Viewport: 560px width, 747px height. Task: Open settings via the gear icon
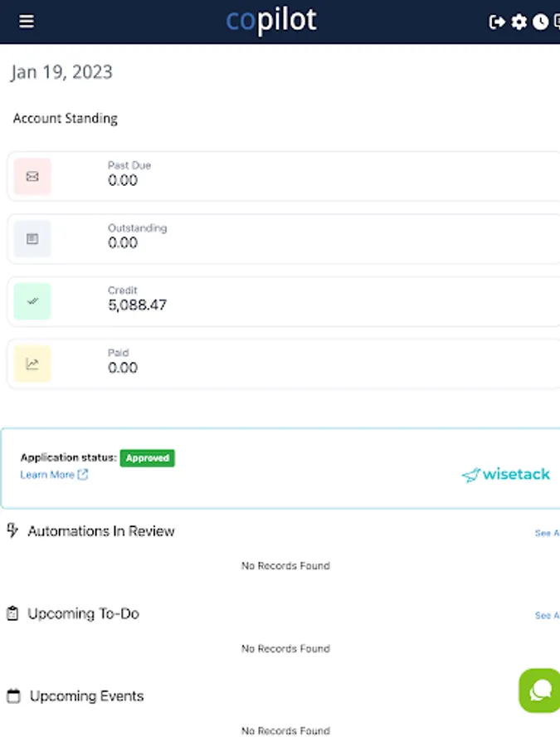519,22
